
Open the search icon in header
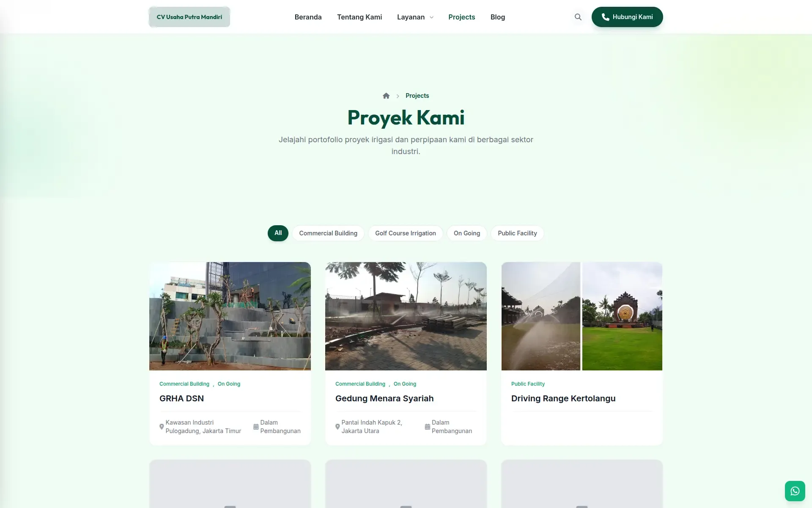click(x=578, y=17)
